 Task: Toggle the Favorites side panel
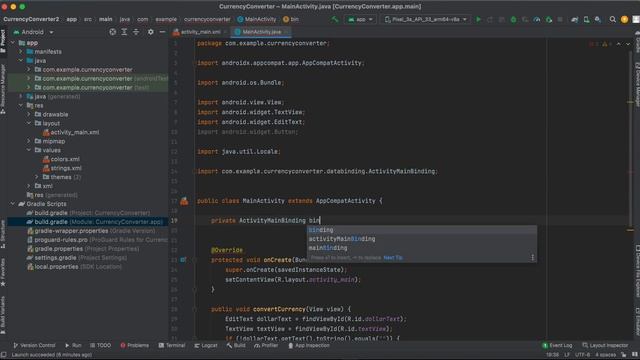(3, 273)
